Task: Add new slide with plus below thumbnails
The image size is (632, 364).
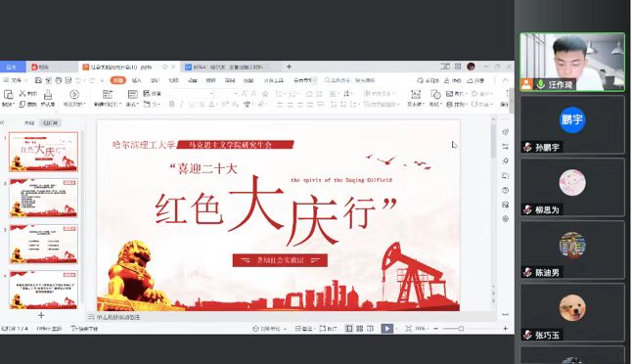Action: (41, 315)
